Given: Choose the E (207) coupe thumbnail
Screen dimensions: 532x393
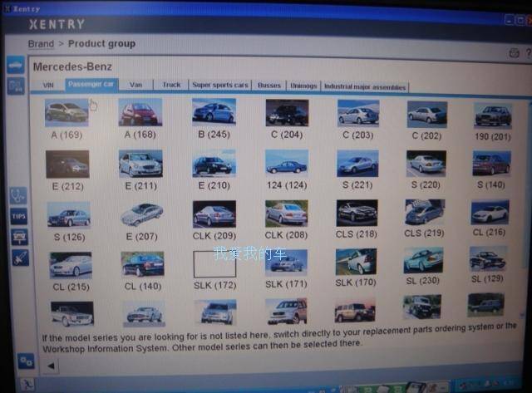Looking at the screenshot, I should 142,214.
